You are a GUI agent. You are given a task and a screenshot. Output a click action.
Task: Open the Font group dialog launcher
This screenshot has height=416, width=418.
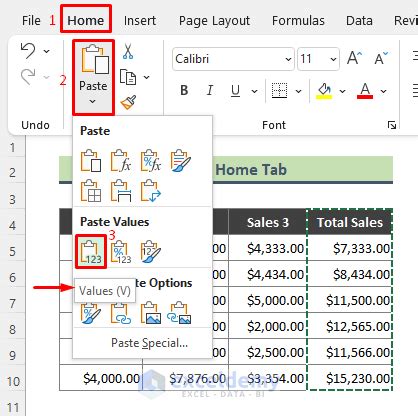[392, 125]
